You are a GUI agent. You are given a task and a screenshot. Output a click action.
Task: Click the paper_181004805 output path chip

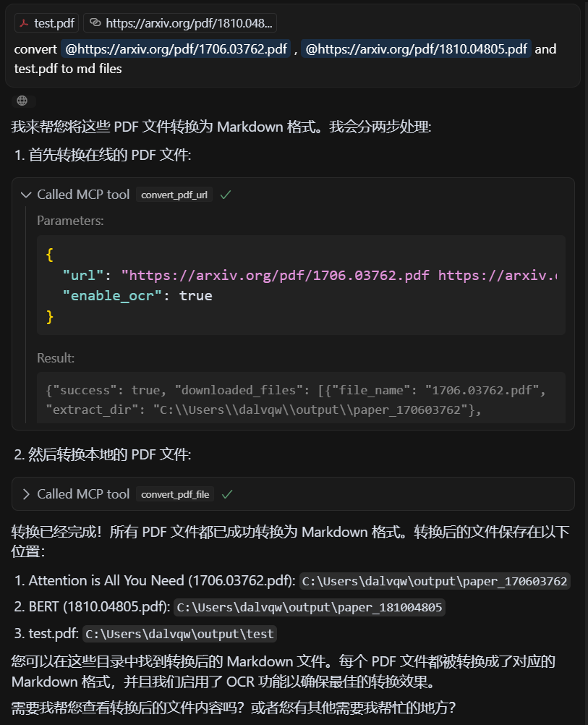pos(310,607)
